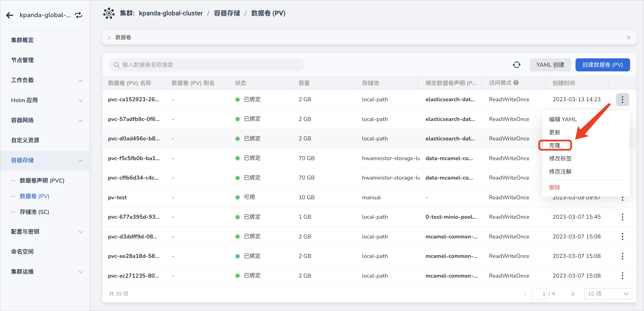This screenshot has width=644, height=311.
Task: Expand the 集群运维 sidebar section
Action: 81,272
